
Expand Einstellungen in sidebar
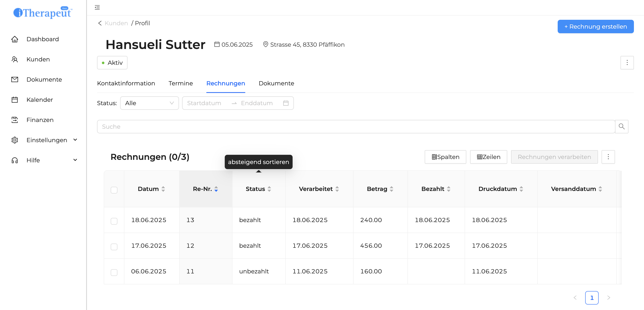click(x=75, y=140)
